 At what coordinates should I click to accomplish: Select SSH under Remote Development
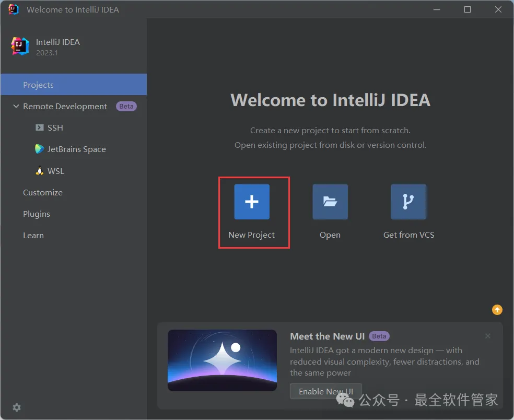[x=55, y=127]
